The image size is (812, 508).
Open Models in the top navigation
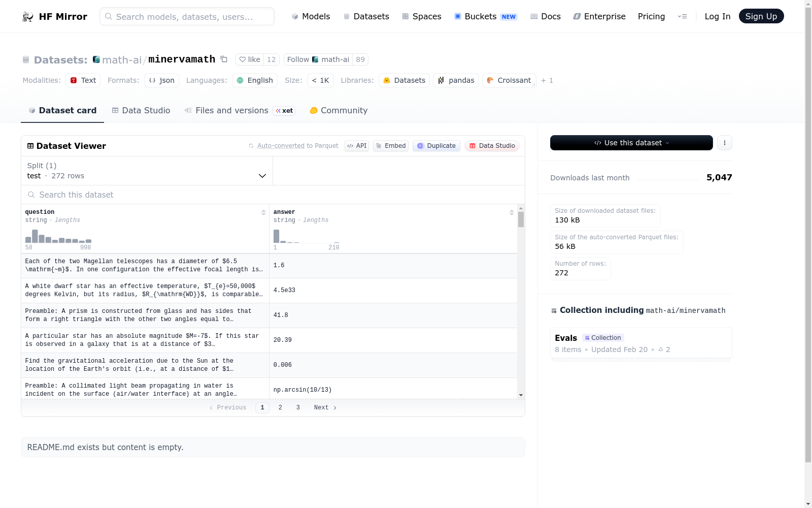click(311, 17)
